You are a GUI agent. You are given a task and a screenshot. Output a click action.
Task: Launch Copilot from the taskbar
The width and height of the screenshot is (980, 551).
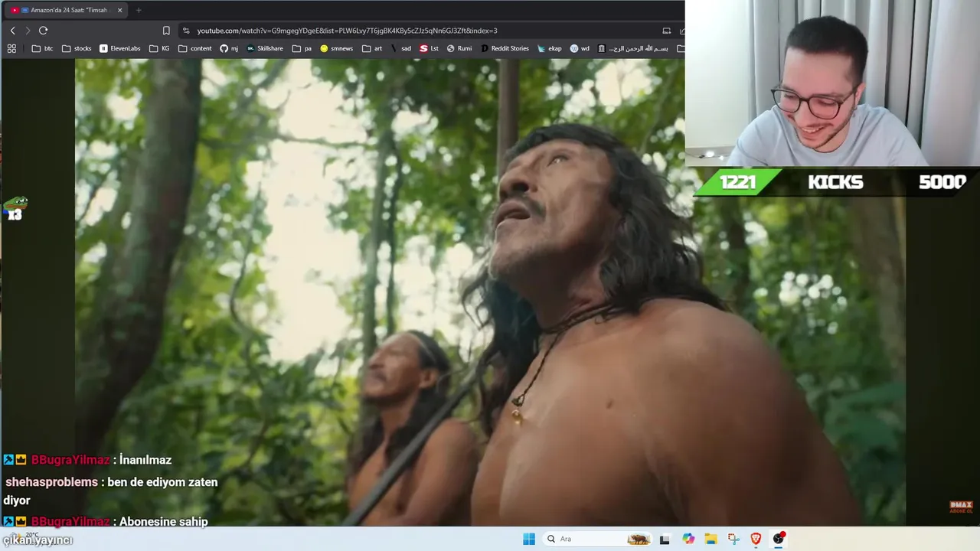688,539
